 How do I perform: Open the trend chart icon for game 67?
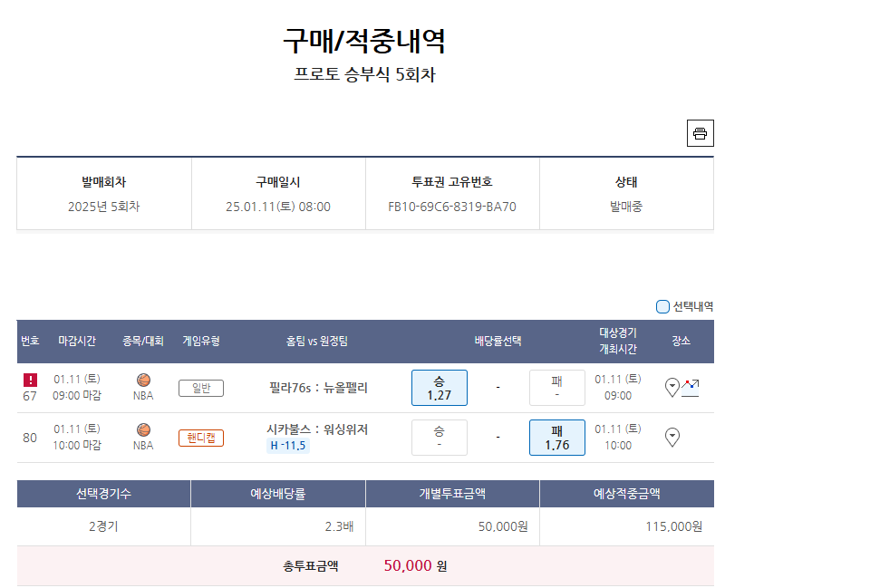(691, 387)
